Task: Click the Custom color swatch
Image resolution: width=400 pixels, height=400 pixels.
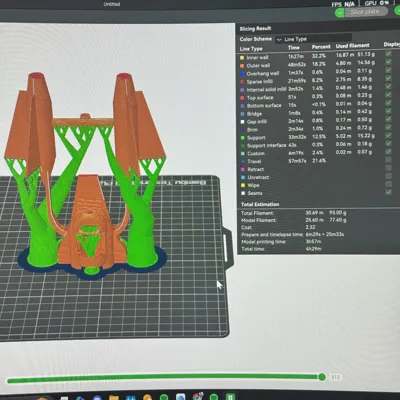Action: point(243,154)
